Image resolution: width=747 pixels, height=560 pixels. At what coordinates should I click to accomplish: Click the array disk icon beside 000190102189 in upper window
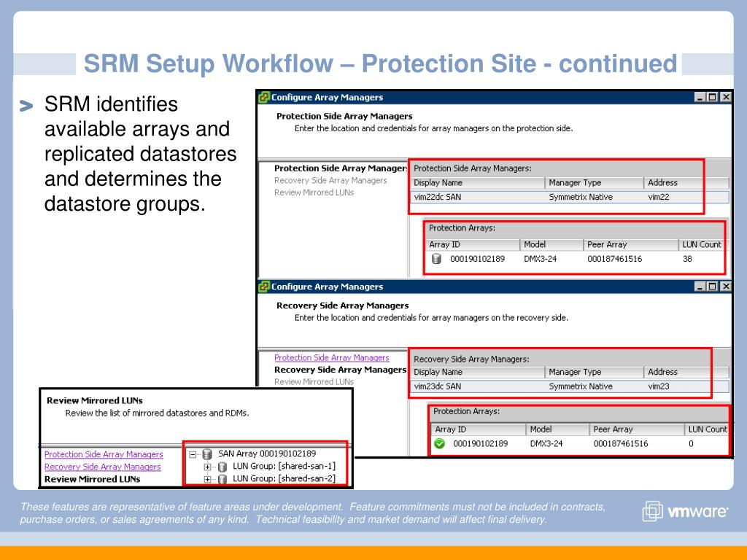436,259
